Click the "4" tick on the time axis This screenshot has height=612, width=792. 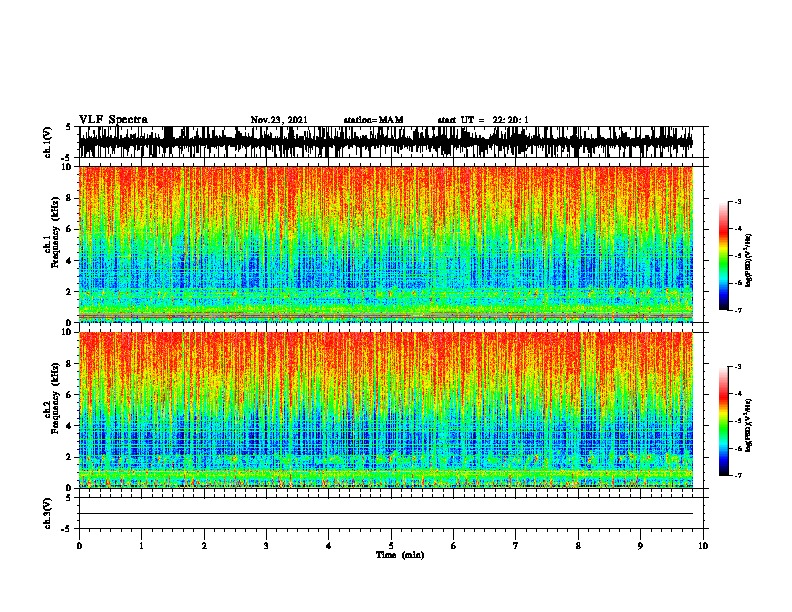click(329, 546)
